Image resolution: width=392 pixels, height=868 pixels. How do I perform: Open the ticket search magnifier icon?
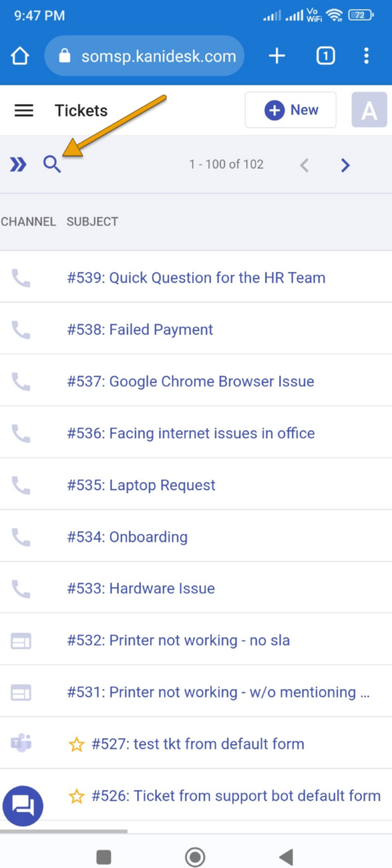pyautogui.click(x=52, y=164)
